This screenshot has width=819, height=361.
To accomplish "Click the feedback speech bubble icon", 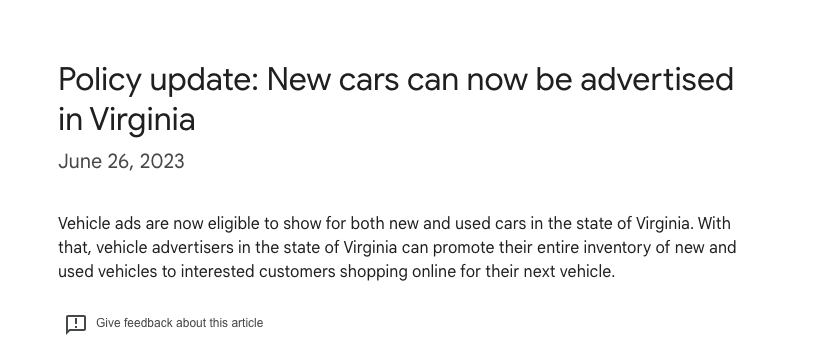I will tap(76, 324).
